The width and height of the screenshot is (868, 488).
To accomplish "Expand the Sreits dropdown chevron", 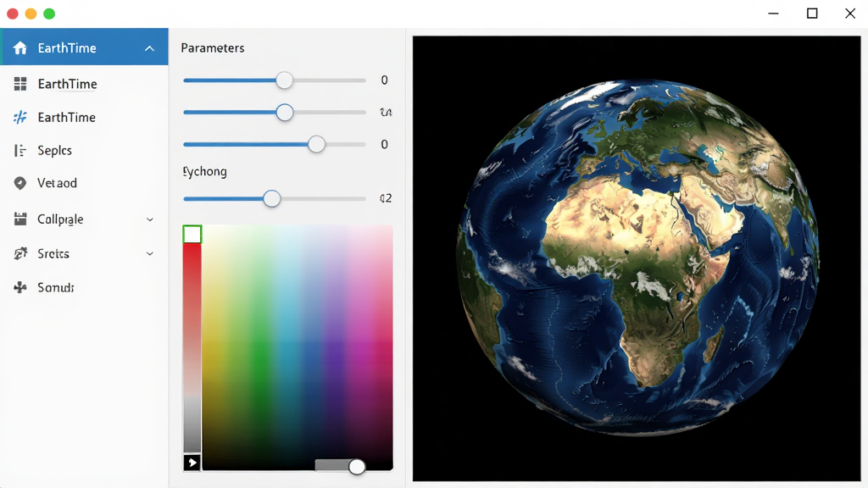I will tap(150, 254).
